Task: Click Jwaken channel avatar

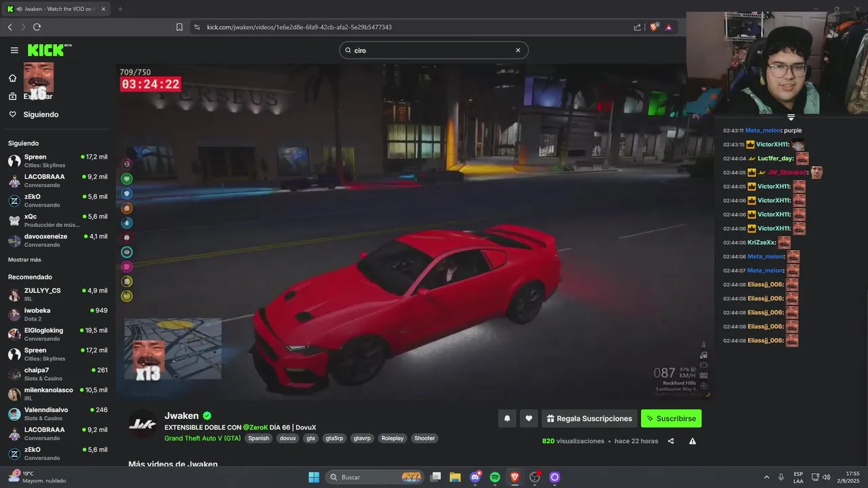Action: tap(143, 424)
